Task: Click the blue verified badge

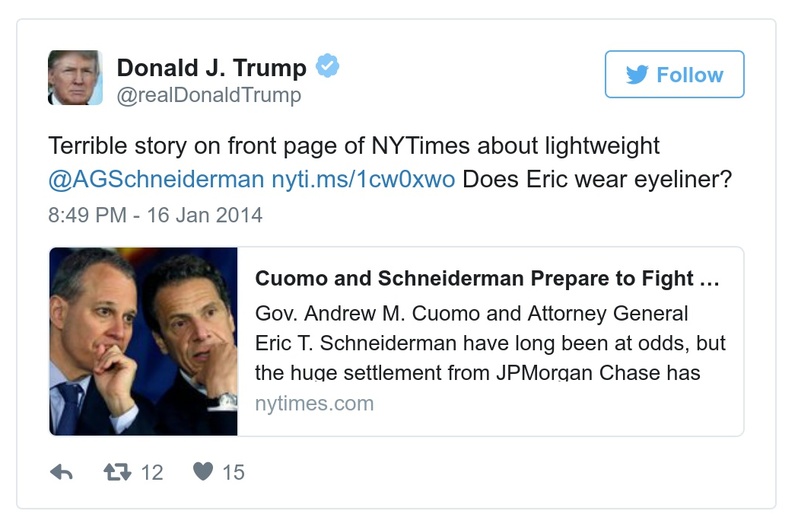Action: (x=328, y=67)
